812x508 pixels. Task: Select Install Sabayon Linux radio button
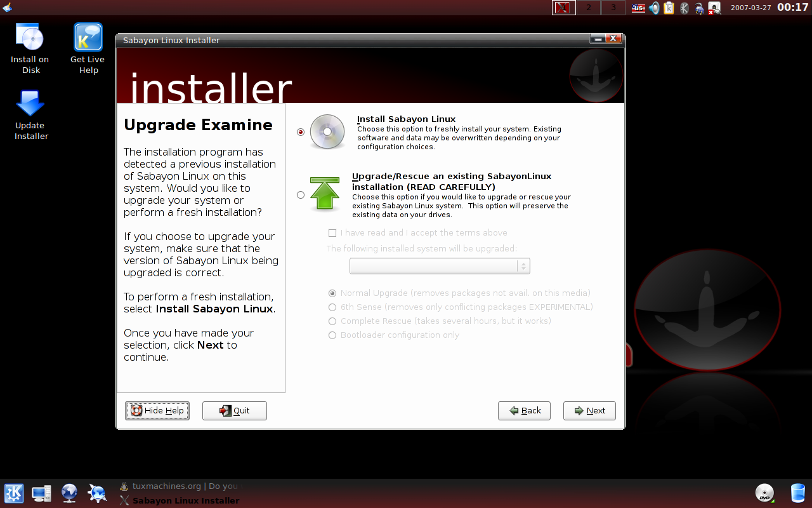[x=301, y=132]
